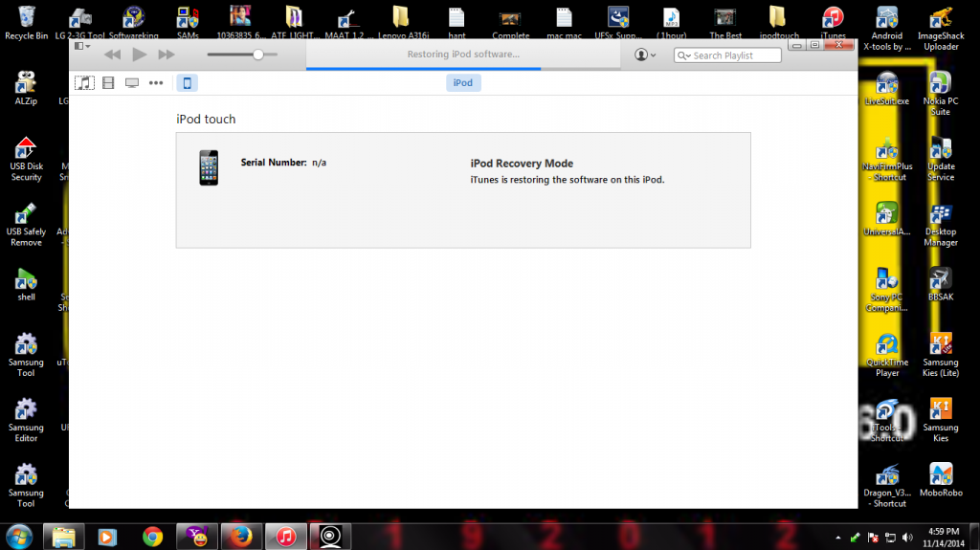The width and height of the screenshot is (980, 550).
Task: Open the Recycle Bin desktop icon
Action: click(26, 19)
